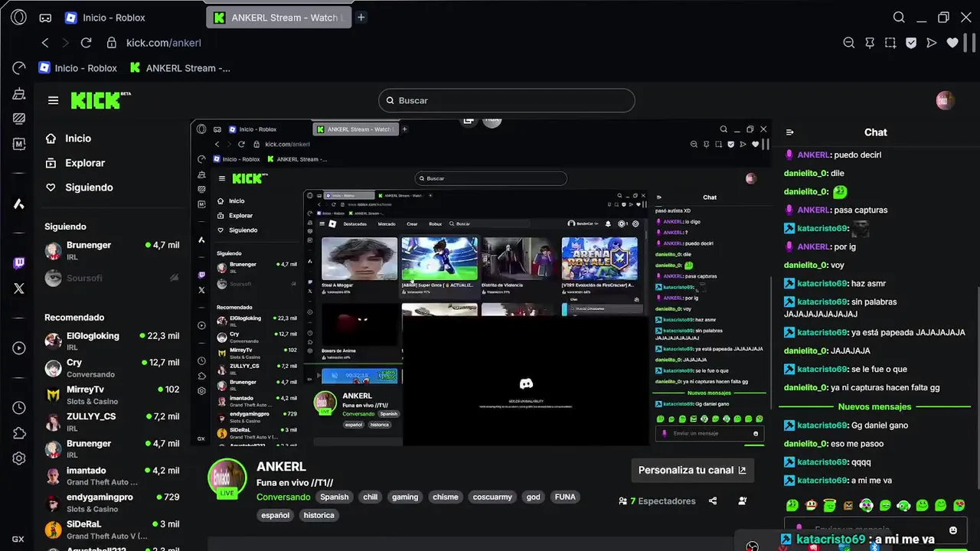This screenshot has width=980, height=551.
Task: Go to Inicio in Kick sidebar
Action: click(69, 139)
